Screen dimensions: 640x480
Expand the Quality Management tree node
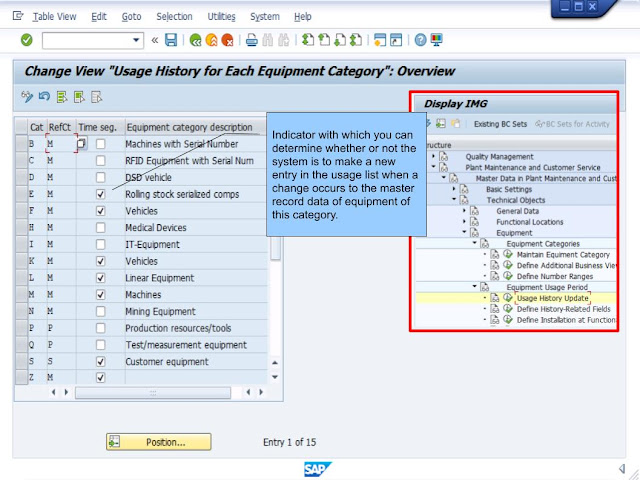[x=433, y=156]
